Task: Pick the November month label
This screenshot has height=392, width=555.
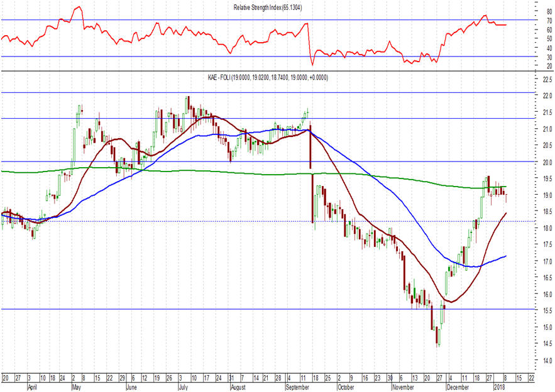Action: coord(403,388)
